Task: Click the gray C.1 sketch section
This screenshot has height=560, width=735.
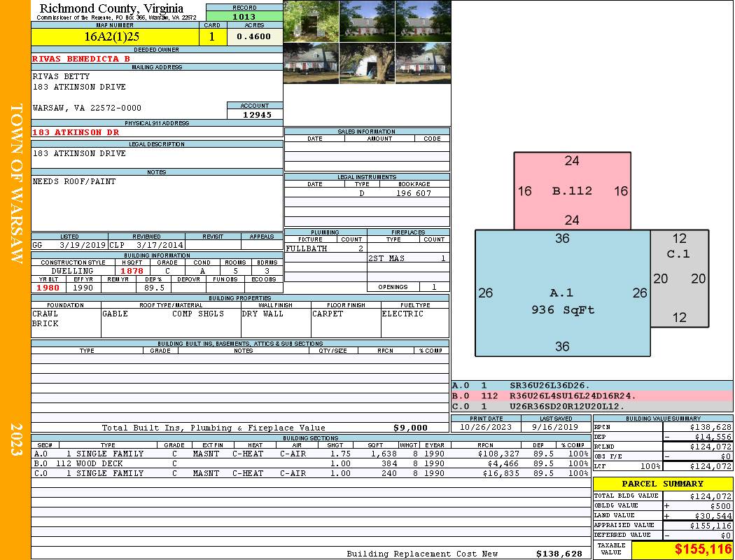Action: coord(680,279)
